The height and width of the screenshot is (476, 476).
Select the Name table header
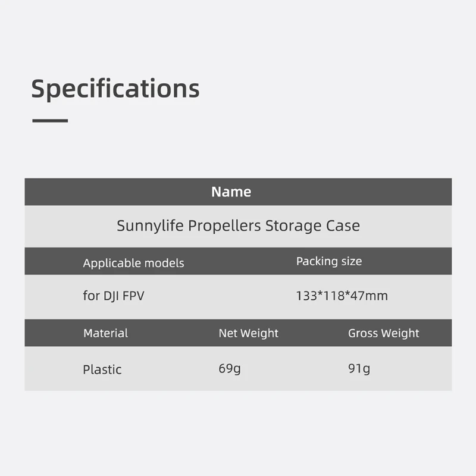231,192
